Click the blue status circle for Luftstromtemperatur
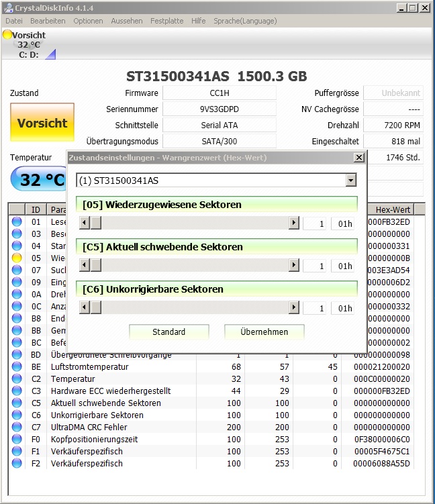This screenshot has width=435, height=504. point(17,366)
